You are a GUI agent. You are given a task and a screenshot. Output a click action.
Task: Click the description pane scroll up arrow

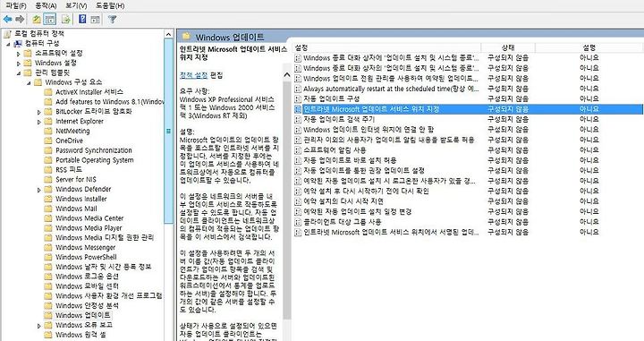(287, 75)
